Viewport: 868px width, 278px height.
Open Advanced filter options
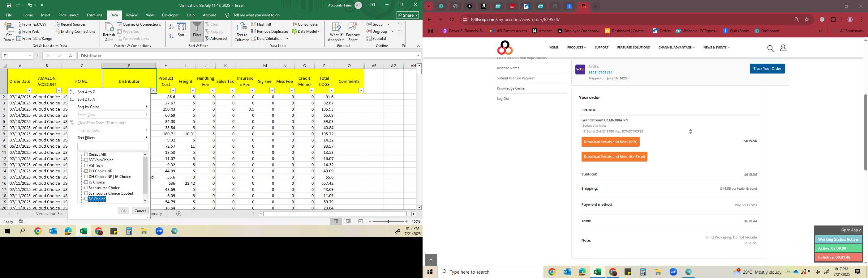pyautogui.click(x=216, y=38)
